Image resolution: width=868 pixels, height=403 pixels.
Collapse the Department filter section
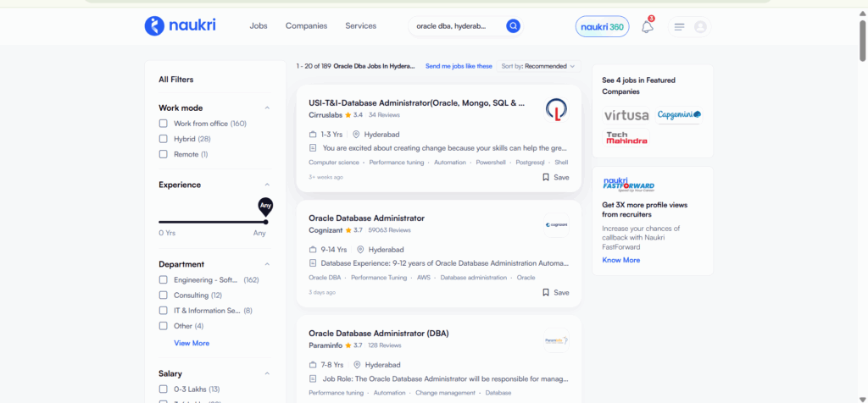267,264
